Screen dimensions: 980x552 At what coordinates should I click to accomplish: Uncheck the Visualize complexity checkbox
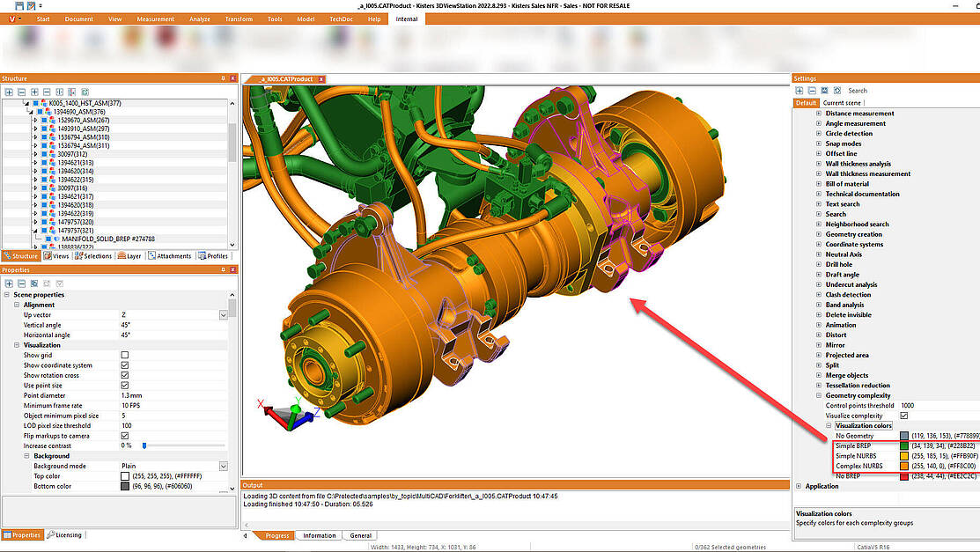pos(903,416)
